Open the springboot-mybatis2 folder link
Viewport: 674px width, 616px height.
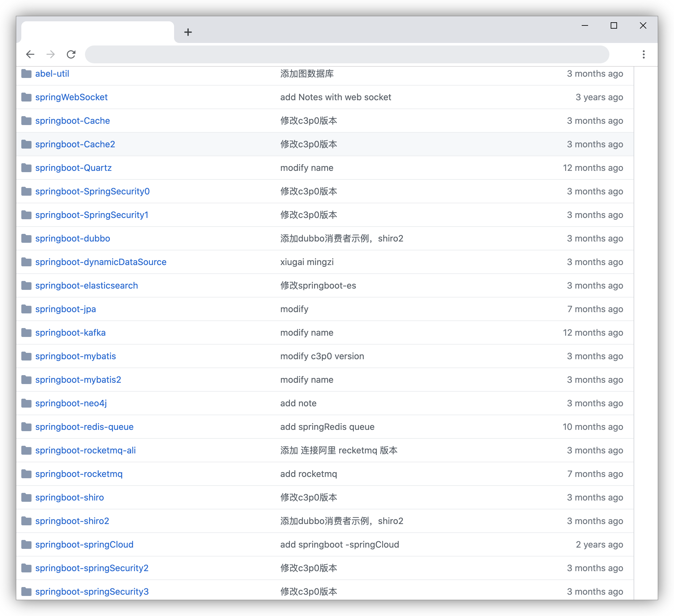tap(79, 380)
